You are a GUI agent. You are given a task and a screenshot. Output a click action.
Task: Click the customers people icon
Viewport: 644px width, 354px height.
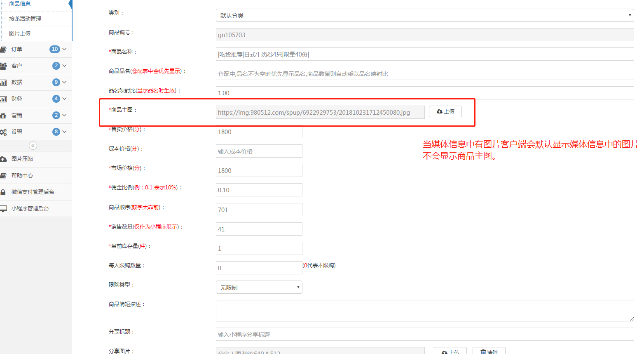3,66
